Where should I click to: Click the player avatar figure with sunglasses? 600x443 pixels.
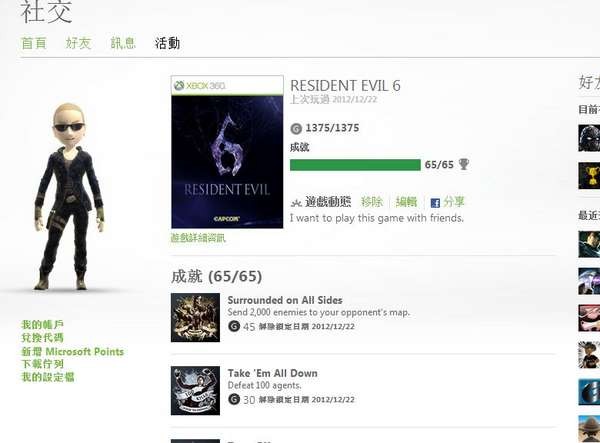click(x=69, y=196)
